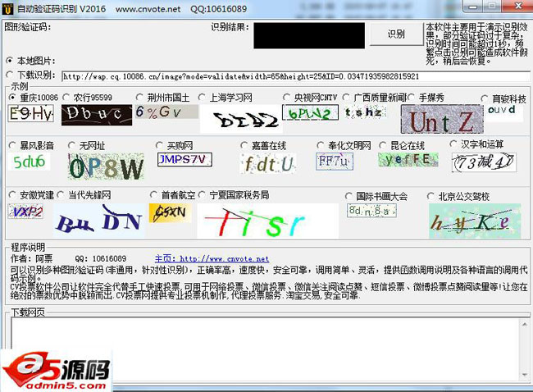The width and height of the screenshot is (533, 392).
Task: Click the fdtU captcha sample image
Action: point(268,163)
